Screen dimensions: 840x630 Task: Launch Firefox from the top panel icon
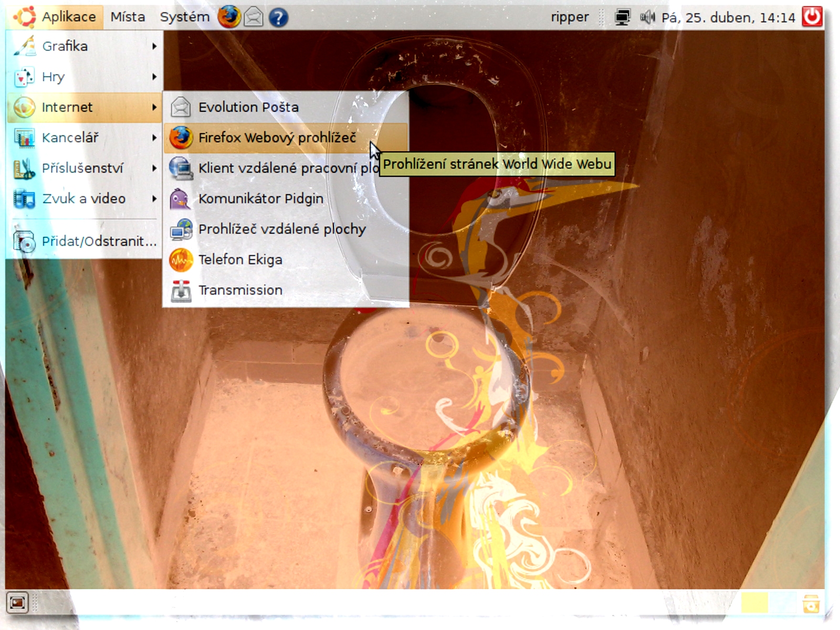point(229,17)
